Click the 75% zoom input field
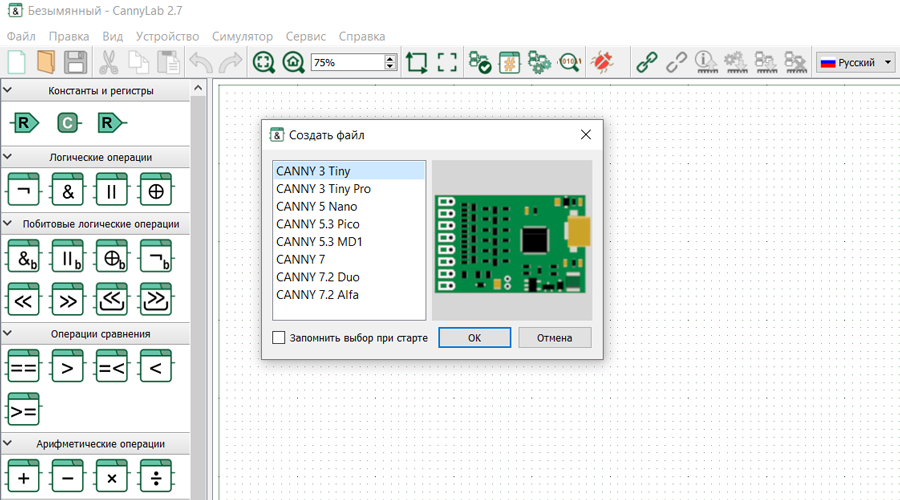The image size is (900, 500). pyautogui.click(x=348, y=62)
